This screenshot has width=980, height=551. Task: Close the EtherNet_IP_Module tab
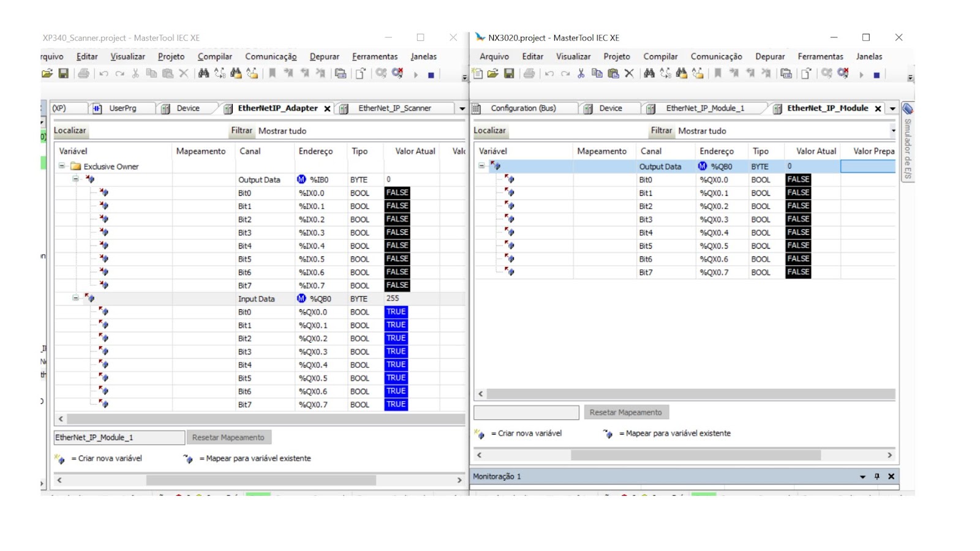pyautogui.click(x=878, y=108)
